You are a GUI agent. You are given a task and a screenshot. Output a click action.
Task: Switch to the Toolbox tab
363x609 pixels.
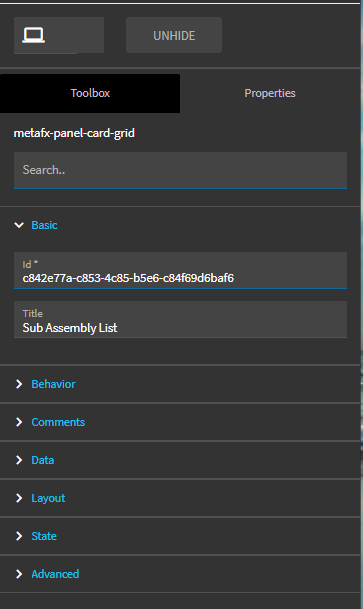click(90, 93)
